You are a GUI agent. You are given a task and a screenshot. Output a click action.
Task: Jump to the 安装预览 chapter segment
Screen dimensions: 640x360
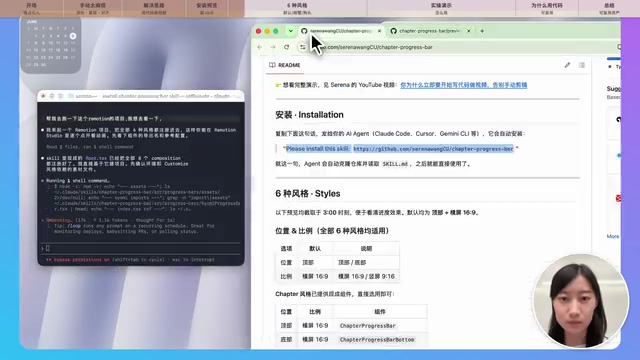point(207,9)
